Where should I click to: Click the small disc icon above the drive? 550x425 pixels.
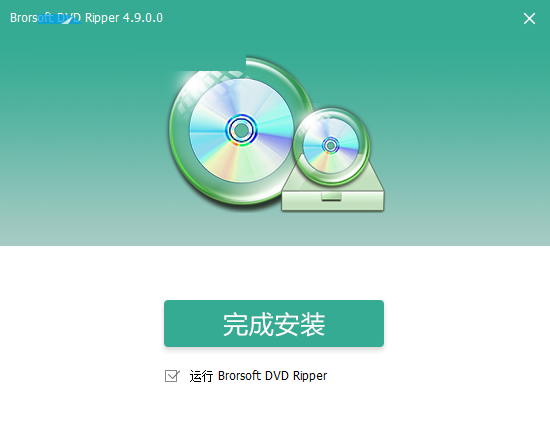[x=331, y=145]
